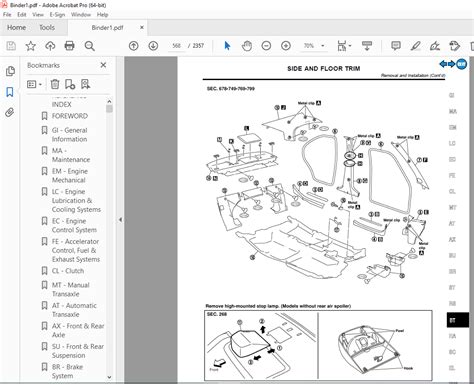Go to next page arrow

click(153, 46)
